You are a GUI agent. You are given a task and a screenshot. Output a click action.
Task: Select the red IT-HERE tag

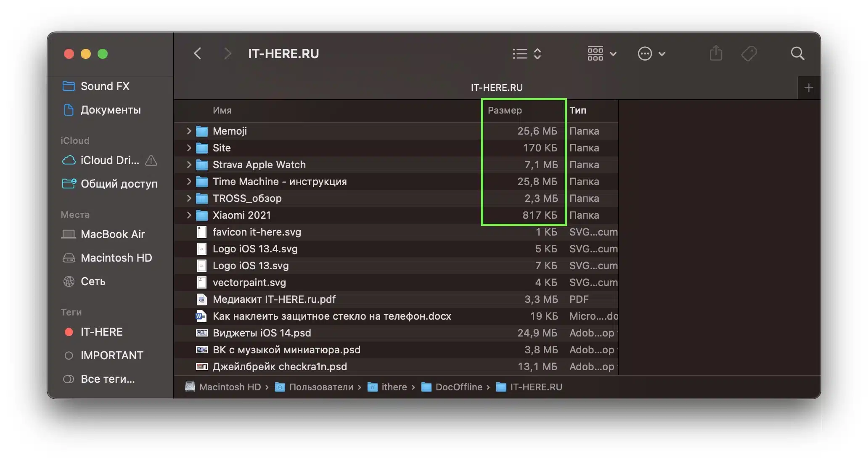(101, 332)
